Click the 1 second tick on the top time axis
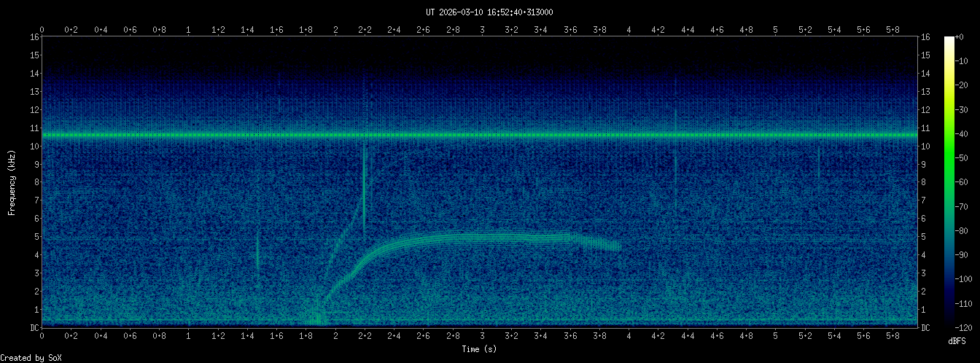 pos(189,30)
